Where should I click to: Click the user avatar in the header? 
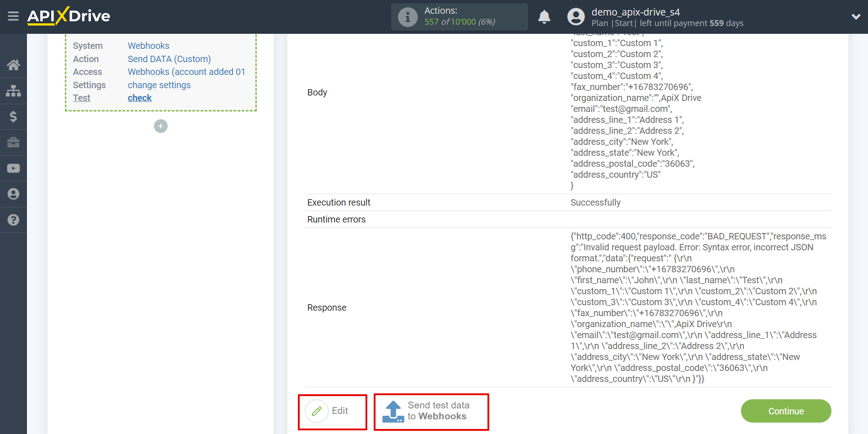coord(576,16)
